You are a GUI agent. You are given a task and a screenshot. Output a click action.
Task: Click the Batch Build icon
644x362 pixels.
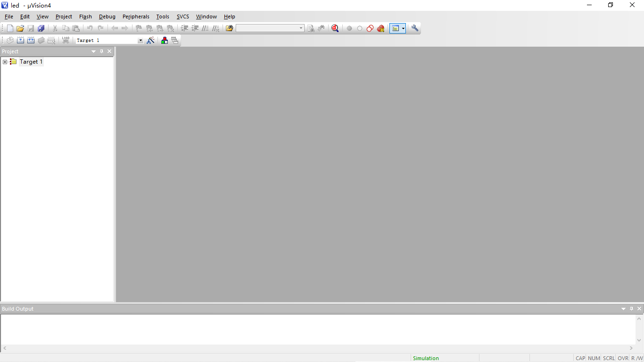pos(41,41)
